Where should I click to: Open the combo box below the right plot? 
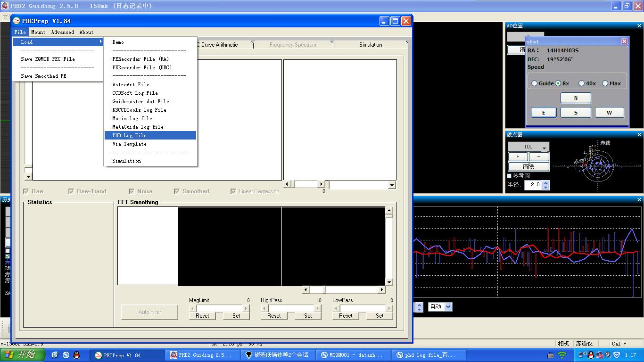[x=362, y=185]
